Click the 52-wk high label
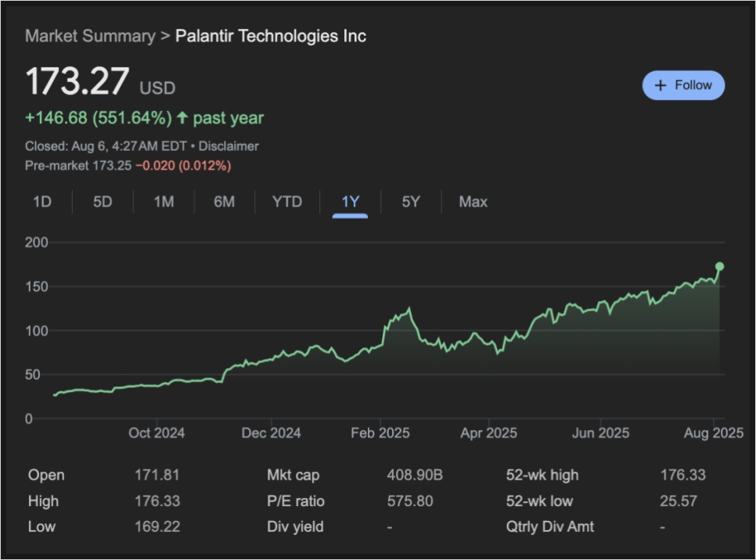The height and width of the screenshot is (560, 756). (x=542, y=476)
